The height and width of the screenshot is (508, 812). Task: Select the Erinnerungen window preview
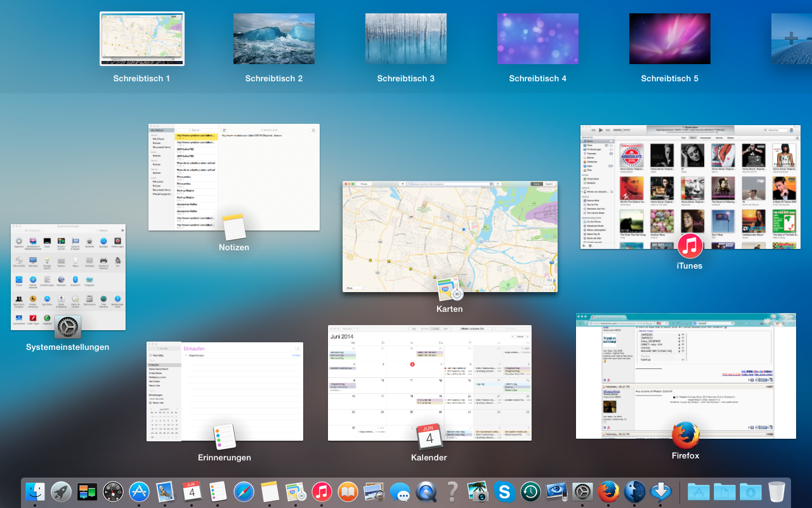point(225,391)
